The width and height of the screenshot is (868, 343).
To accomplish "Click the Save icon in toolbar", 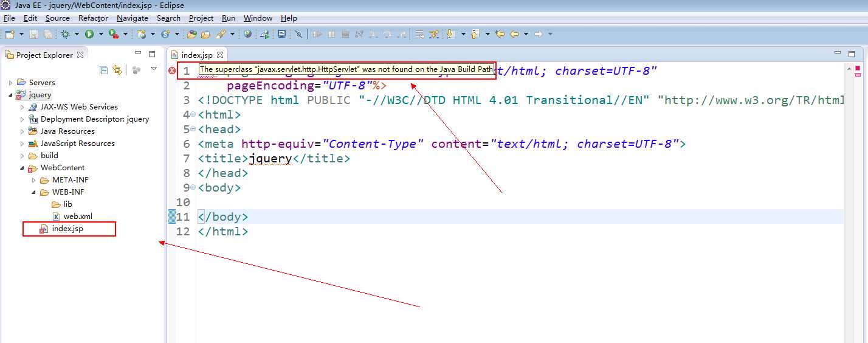I will pos(33,34).
